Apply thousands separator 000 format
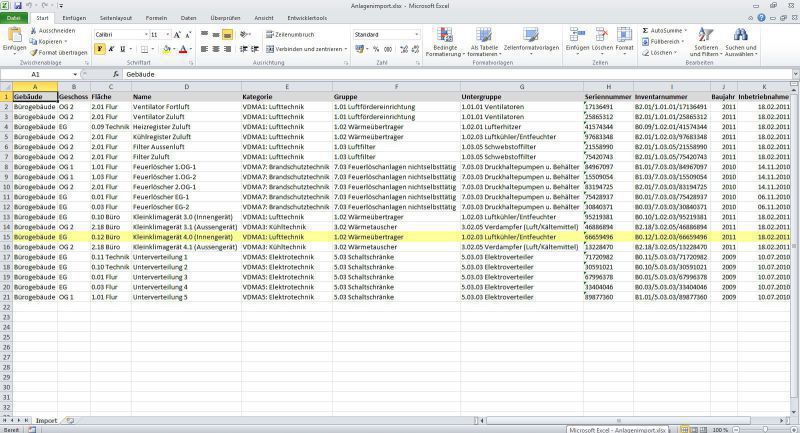The height and width of the screenshot is (433, 800). [x=388, y=49]
